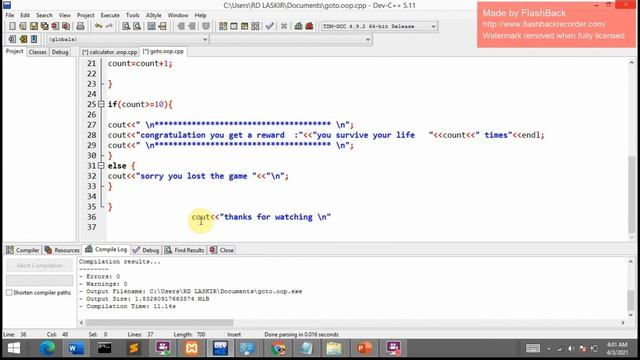This screenshot has height=360, width=640.
Task: Click the Save All toolbar icon
Action: coord(44,26)
